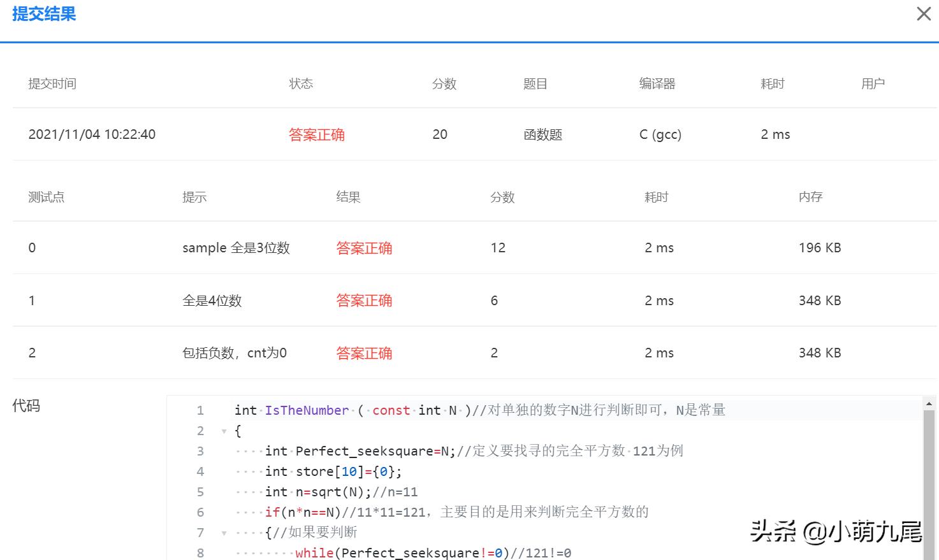Screen dimensions: 939x560
Task: Click the 内存 column header
Action: click(x=810, y=197)
